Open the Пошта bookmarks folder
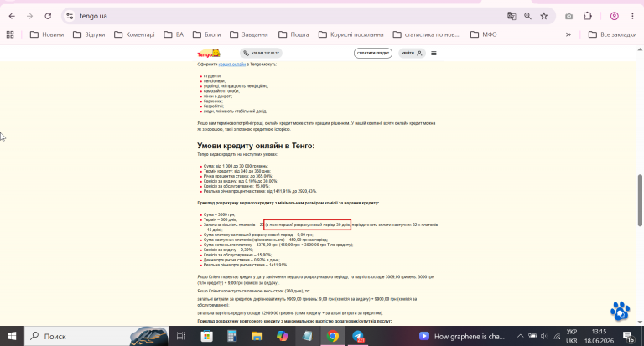 293,34
